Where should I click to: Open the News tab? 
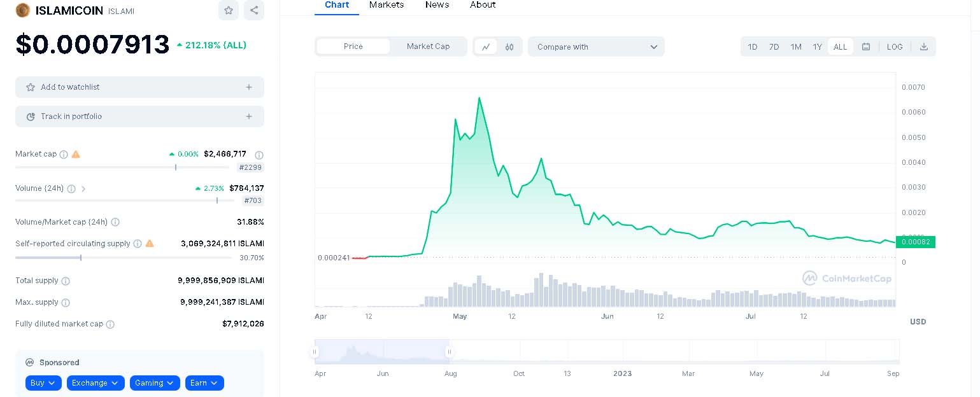pos(437,5)
